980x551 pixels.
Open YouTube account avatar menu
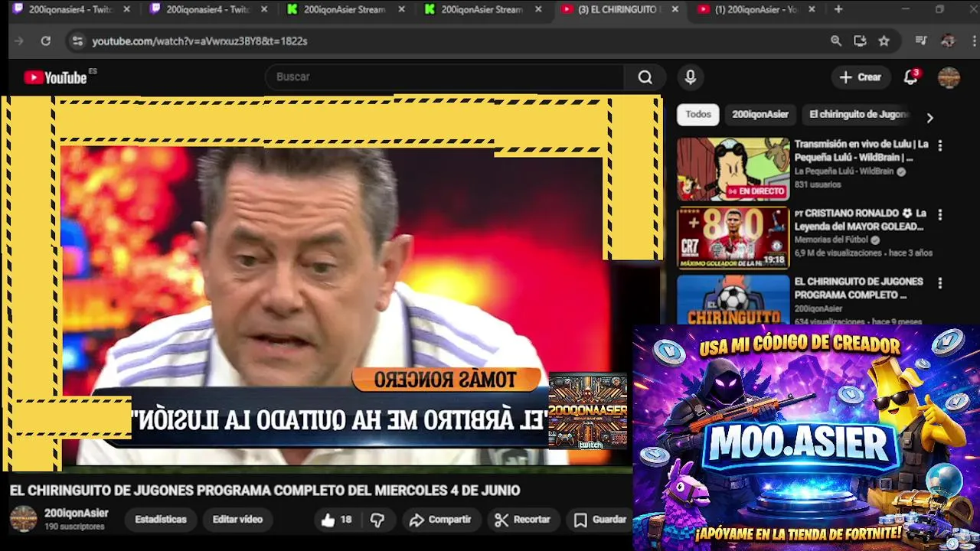click(x=949, y=77)
